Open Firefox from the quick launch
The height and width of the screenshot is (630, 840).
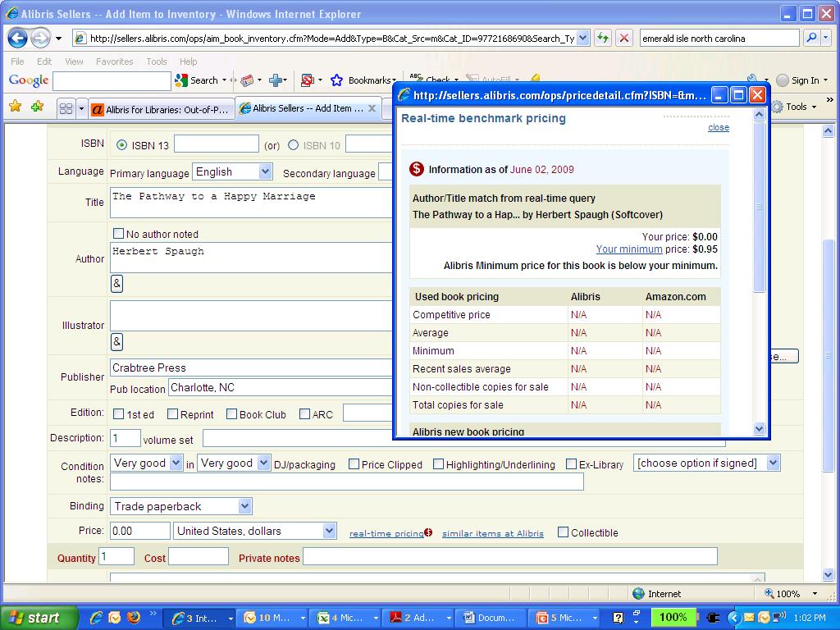[134, 617]
